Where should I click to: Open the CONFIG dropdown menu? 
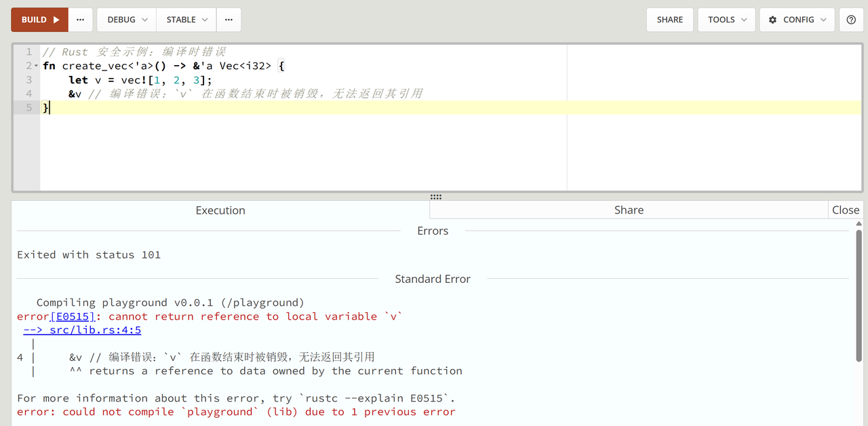797,20
